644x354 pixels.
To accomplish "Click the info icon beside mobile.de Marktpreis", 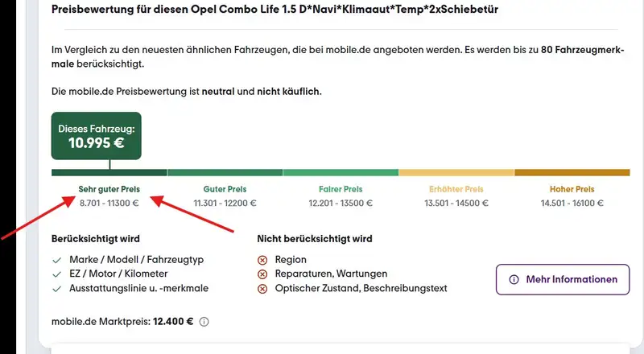I will pyautogui.click(x=204, y=322).
